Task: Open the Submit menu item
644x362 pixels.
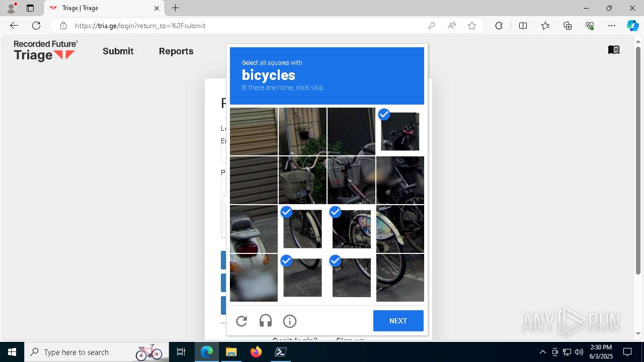Action: pos(118,51)
